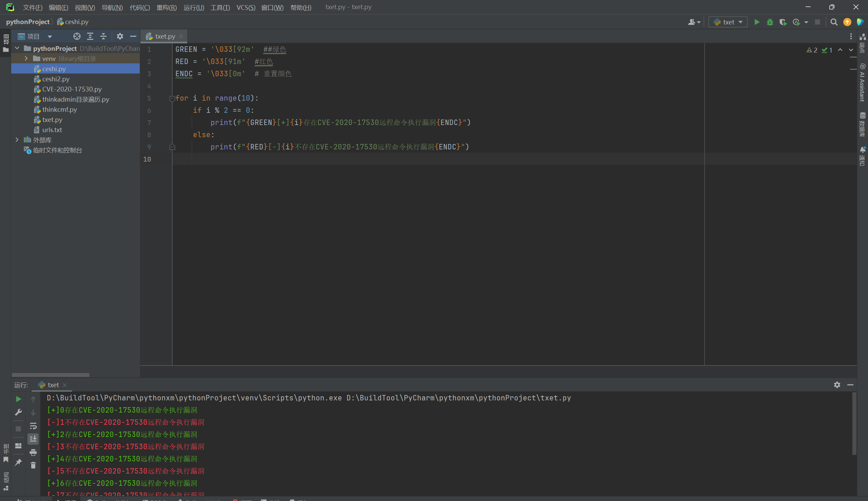Screen dimensions: 868x501
Task: Click the Run panel layout icon
Action: (x=19, y=445)
